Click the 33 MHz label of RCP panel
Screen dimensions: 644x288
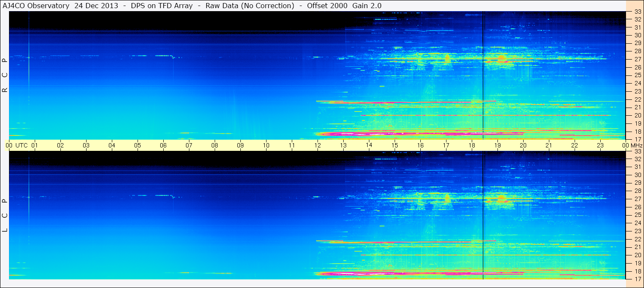pyautogui.click(x=638, y=12)
